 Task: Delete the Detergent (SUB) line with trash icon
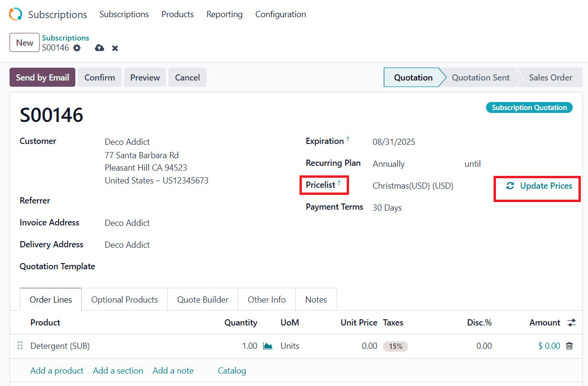(569, 346)
